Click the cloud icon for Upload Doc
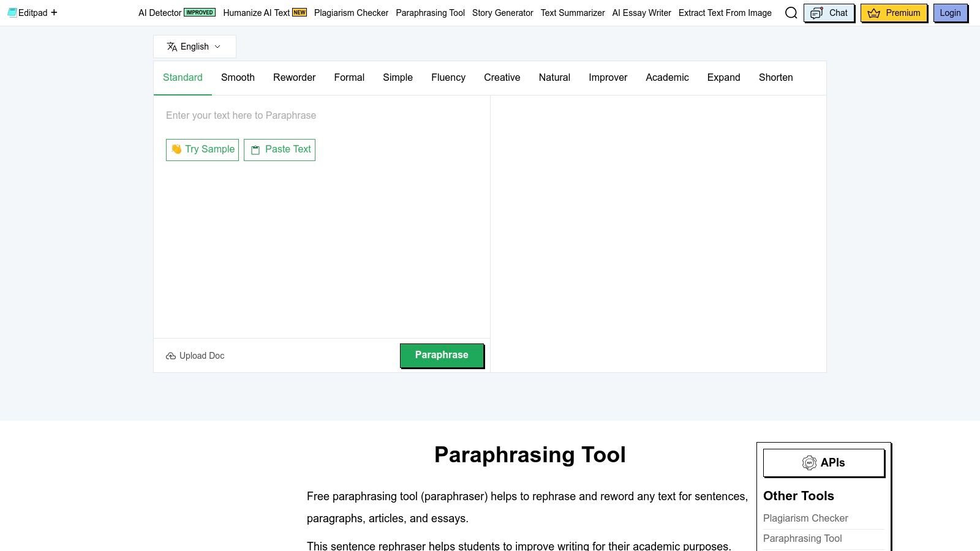This screenshot has height=551, width=980. (171, 356)
